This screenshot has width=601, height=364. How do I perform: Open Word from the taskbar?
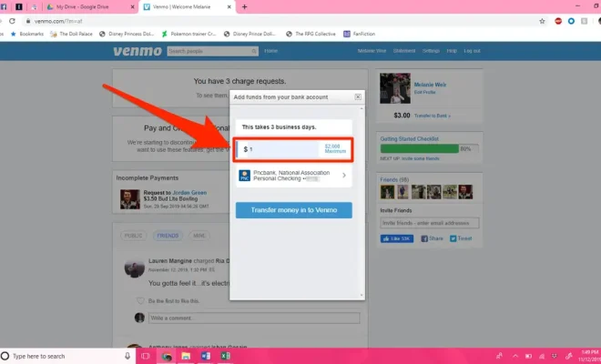tap(206, 356)
